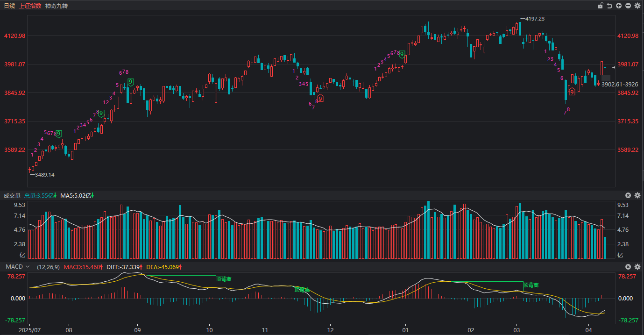The height and width of the screenshot is (335, 644).
Task: Select the 日线 period label
Action: [x=9, y=6]
